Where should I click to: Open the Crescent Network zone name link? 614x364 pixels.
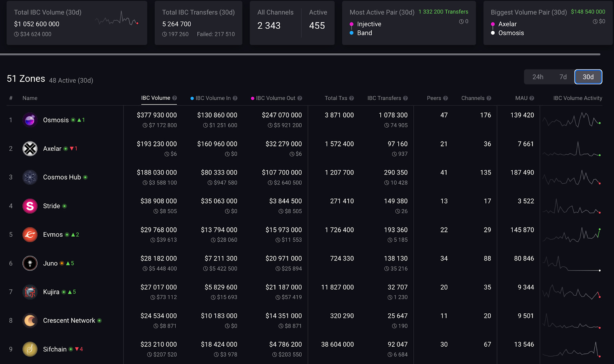(x=69, y=321)
